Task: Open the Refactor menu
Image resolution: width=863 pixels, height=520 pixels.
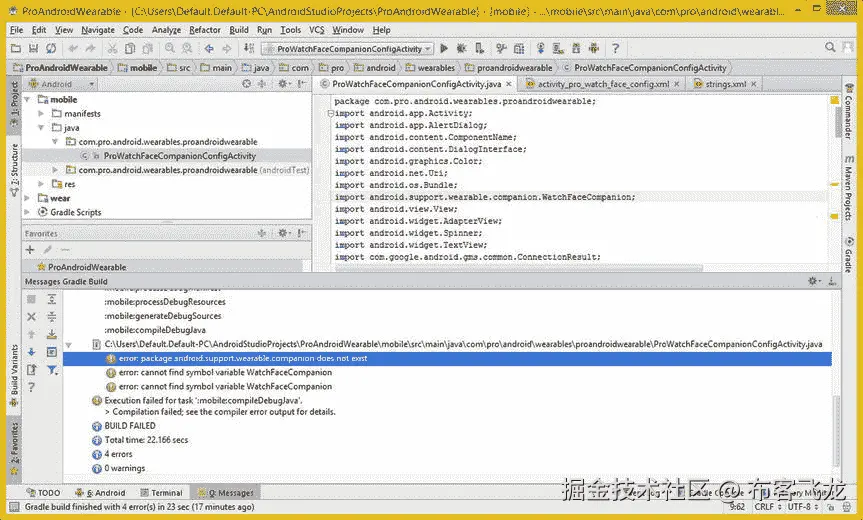Action: pyautogui.click(x=205, y=30)
